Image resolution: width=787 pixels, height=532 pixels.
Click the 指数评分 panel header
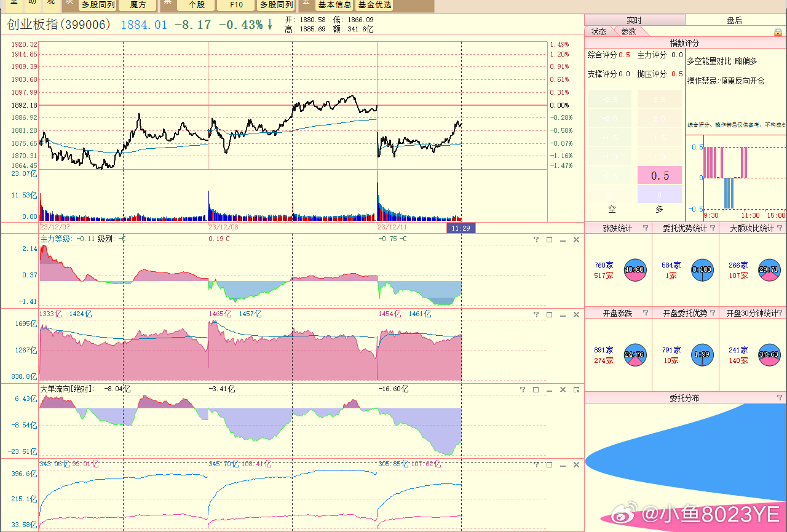click(x=684, y=43)
